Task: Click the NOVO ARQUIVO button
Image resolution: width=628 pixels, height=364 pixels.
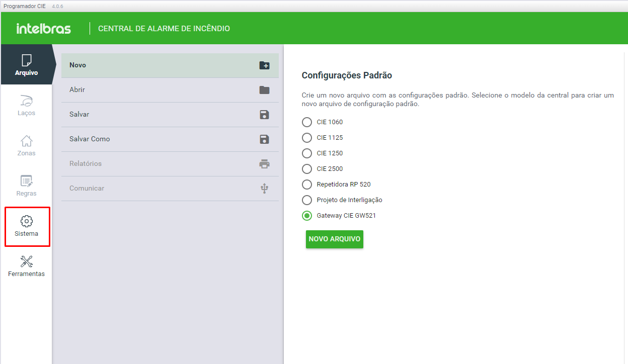Action: click(x=335, y=239)
